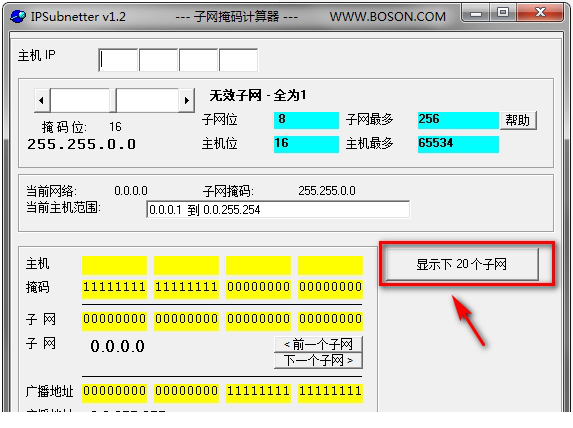Click the mask text 255.255.0.0 under 掩码位
Image resolution: width=573 pixels, height=428 pixels.
(81, 144)
